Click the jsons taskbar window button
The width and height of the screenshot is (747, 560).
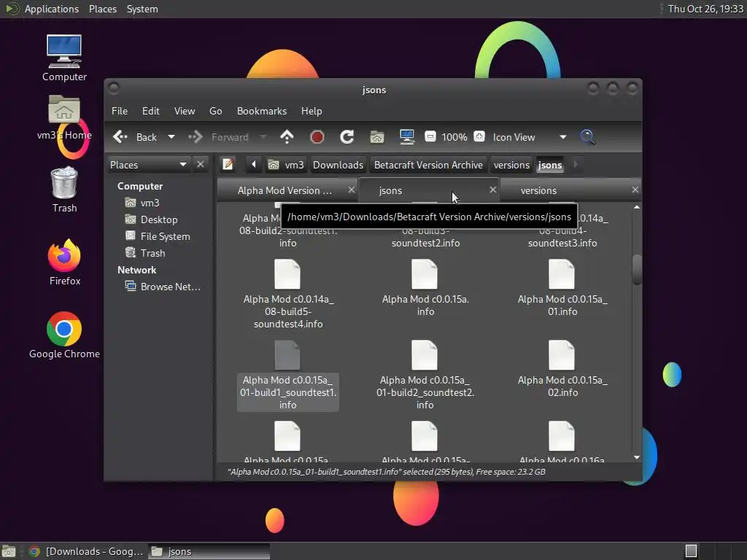209,551
